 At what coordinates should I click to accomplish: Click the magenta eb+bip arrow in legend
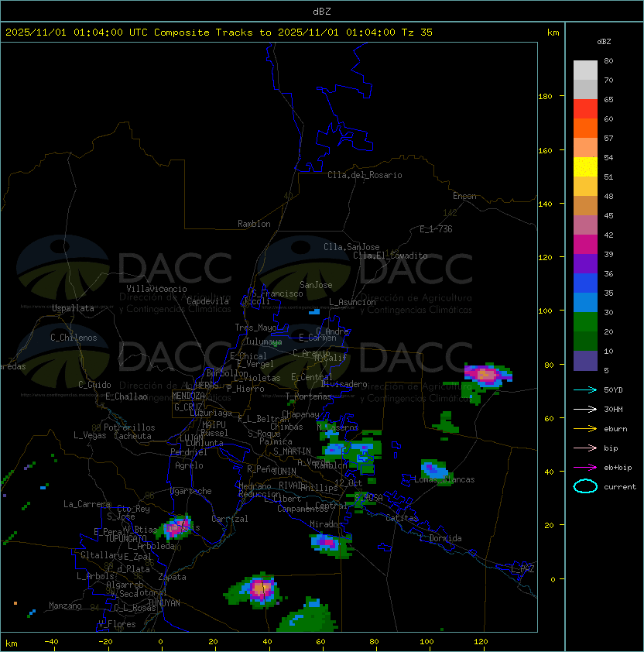585,468
